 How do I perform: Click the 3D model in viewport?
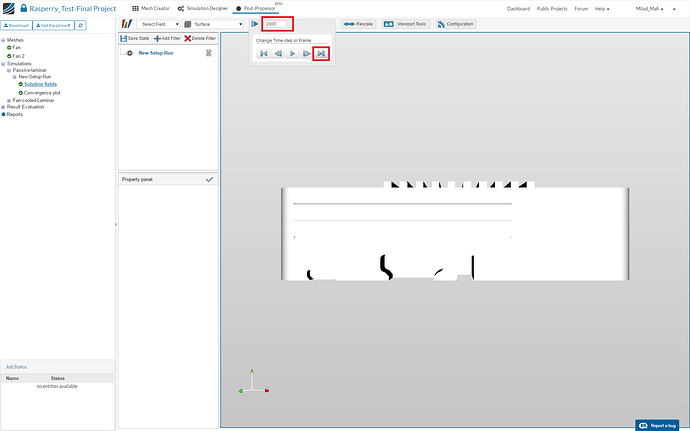(x=455, y=231)
